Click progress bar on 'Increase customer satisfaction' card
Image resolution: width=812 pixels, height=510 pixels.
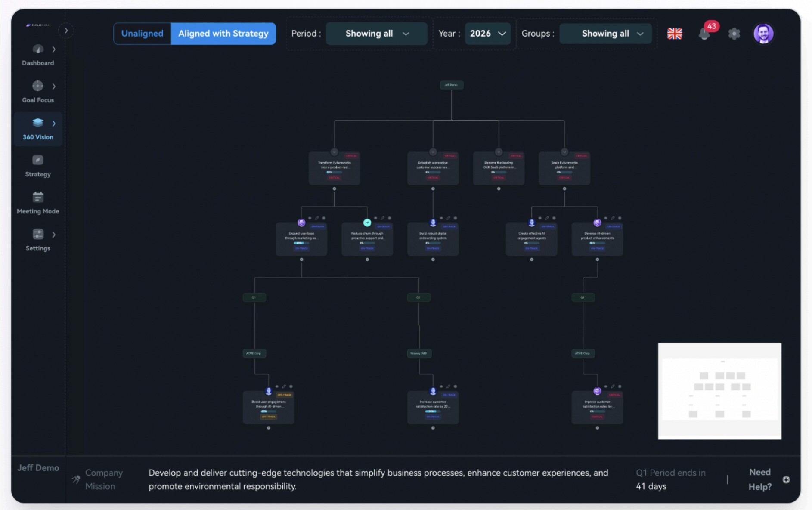[433, 411]
